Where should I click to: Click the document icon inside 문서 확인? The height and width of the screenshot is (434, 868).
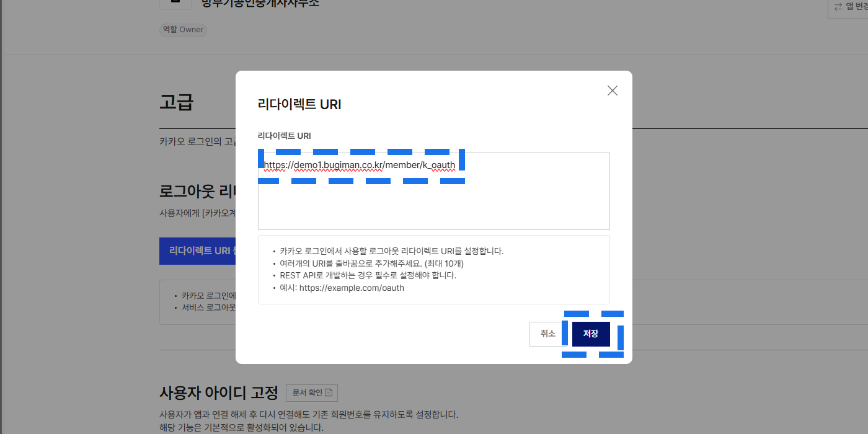tap(329, 392)
